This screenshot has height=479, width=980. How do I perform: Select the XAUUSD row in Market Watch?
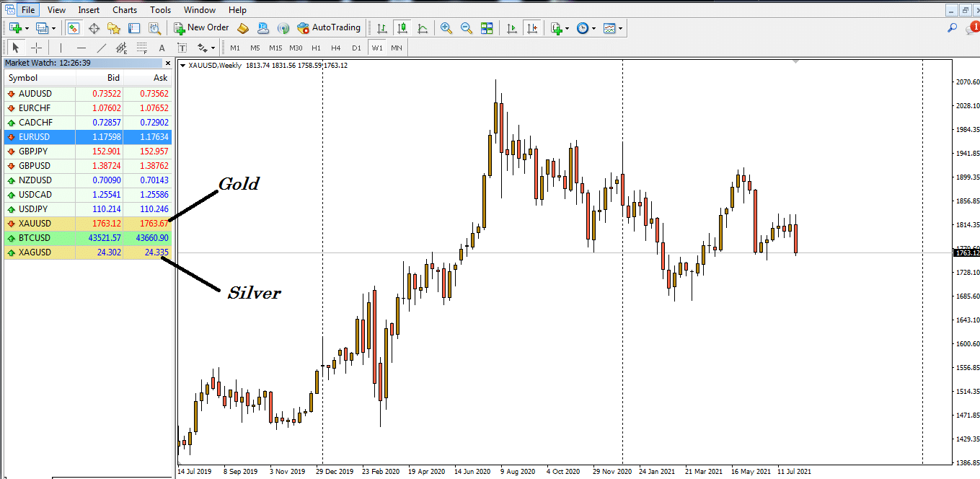tap(88, 224)
